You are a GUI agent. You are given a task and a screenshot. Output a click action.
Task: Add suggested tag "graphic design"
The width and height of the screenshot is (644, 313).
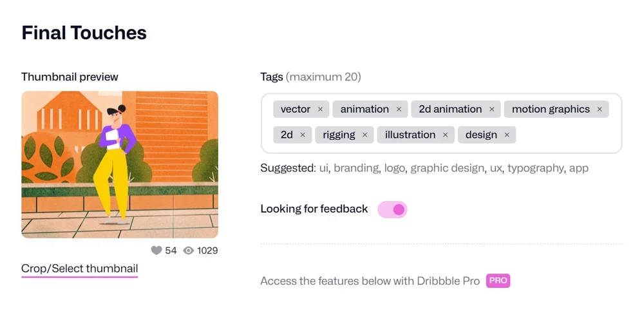pos(447,168)
